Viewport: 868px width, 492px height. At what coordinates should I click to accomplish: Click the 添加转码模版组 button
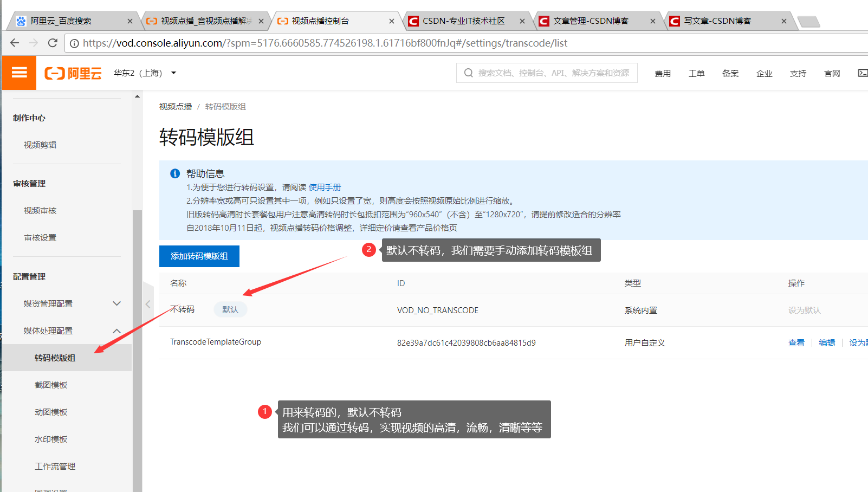199,256
